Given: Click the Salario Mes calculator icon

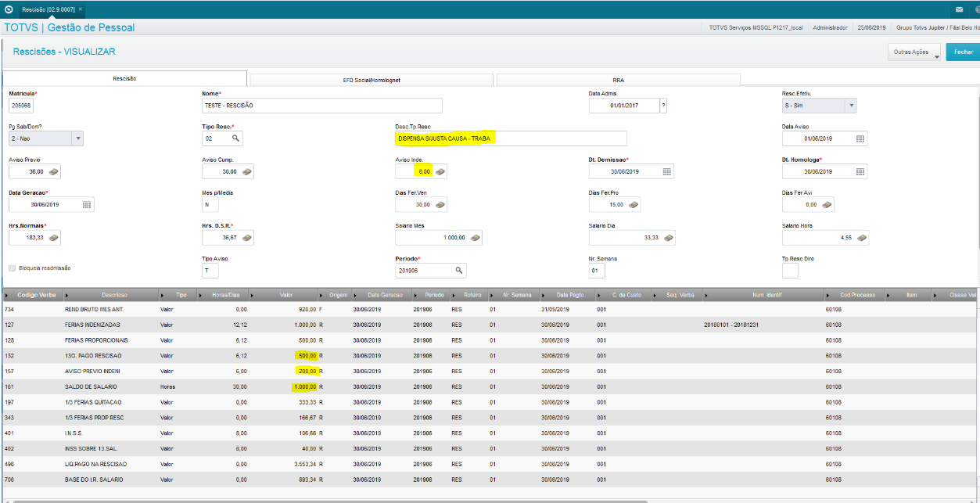Looking at the screenshot, I should [x=474, y=237].
